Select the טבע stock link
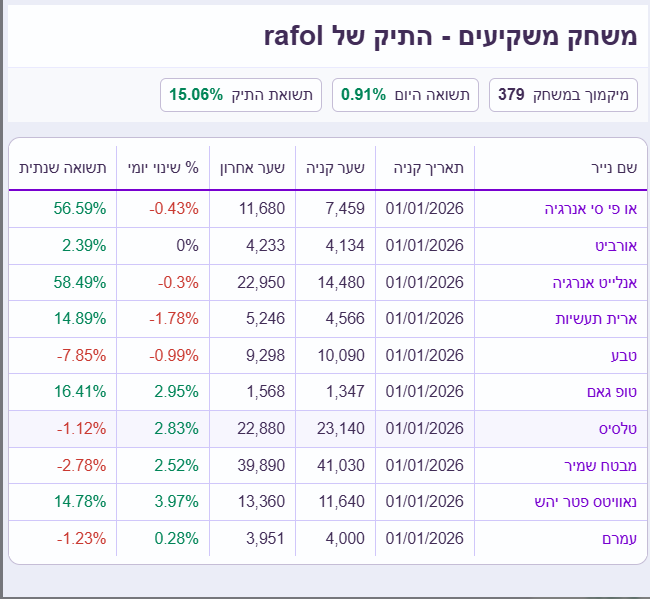 [624, 355]
